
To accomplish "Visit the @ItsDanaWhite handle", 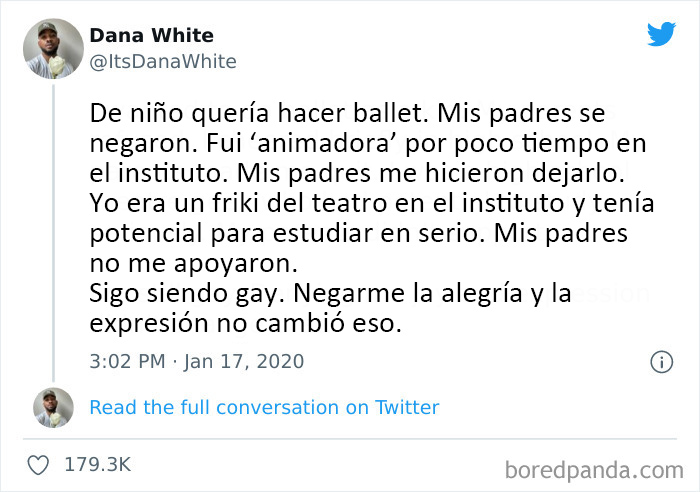I will [x=163, y=62].
